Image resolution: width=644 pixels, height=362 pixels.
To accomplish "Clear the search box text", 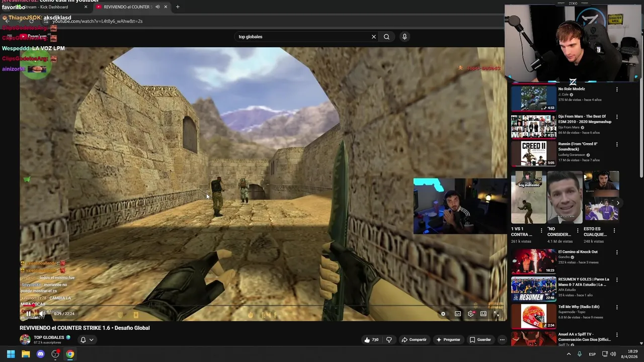I will [374, 37].
